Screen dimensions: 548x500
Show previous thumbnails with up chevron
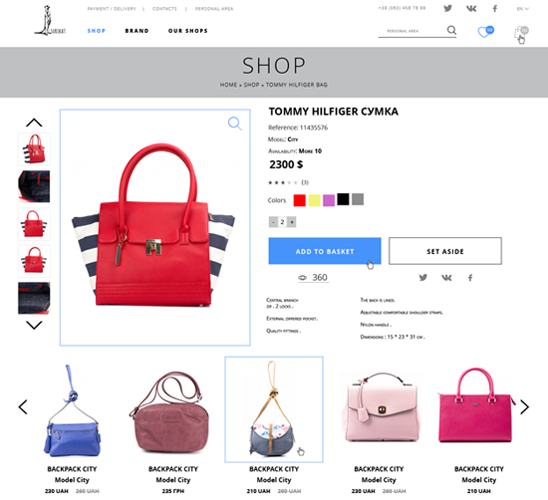34,123
